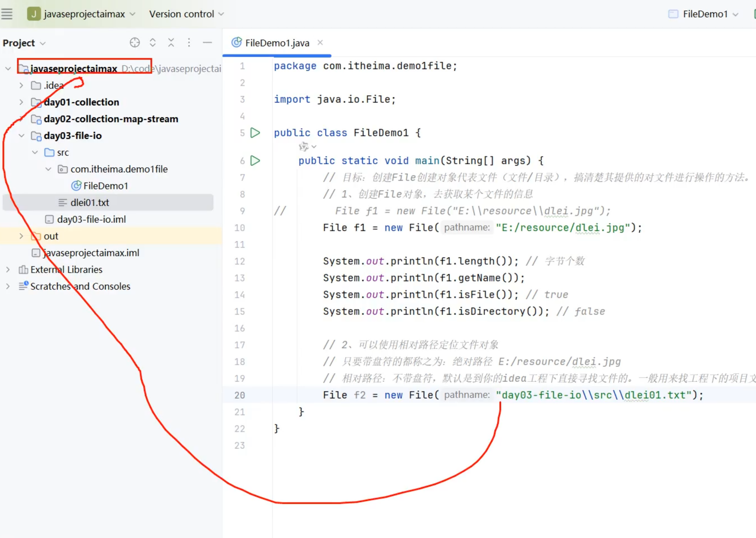Collapse the day03-file-io module
The height and width of the screenshot is (538, 756).
[21, 136]
